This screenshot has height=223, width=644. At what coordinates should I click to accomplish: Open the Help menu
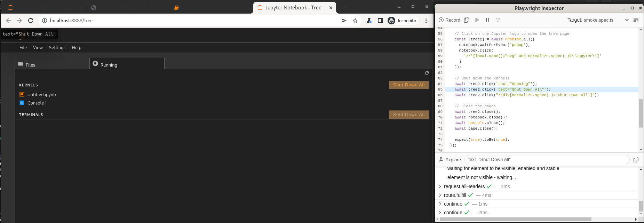click(77, 48)
